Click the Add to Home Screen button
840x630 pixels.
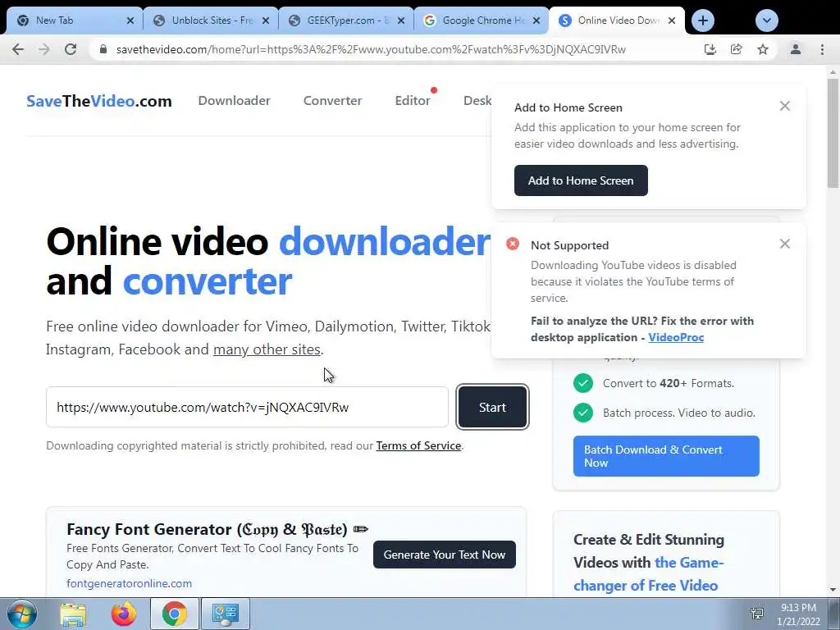tap(581, 180)
